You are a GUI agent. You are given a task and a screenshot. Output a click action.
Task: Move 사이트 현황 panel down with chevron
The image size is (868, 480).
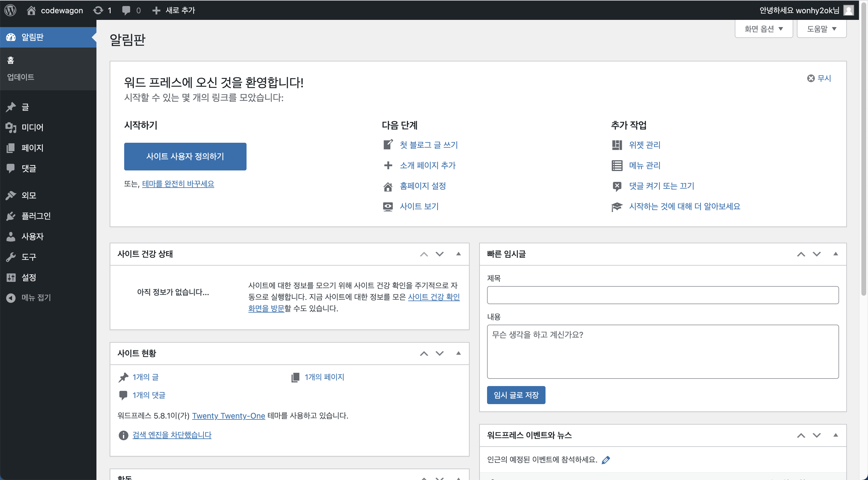pyautogui.click(x=439, y=353)
